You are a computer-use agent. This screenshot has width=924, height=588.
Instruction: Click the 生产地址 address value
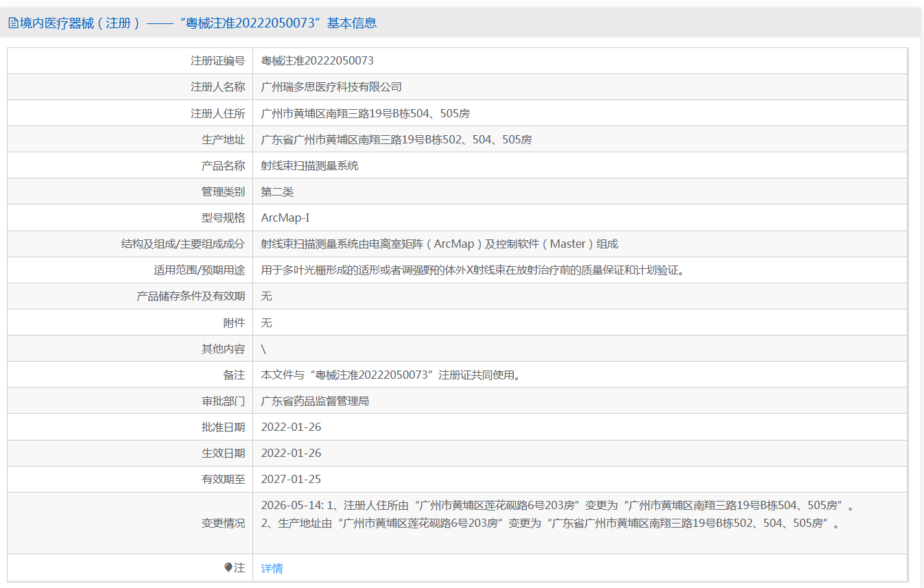(x=396, y=139)
